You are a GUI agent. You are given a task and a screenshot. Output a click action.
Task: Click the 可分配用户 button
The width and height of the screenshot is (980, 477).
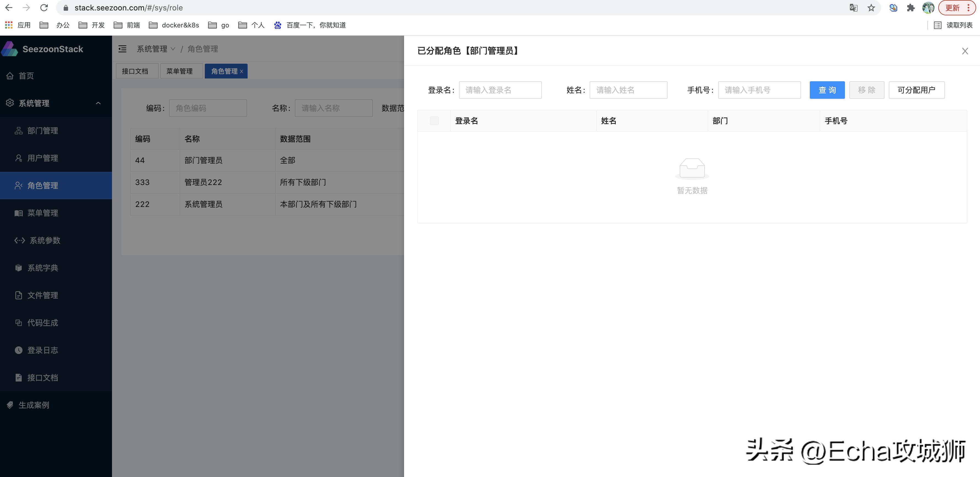917,90
